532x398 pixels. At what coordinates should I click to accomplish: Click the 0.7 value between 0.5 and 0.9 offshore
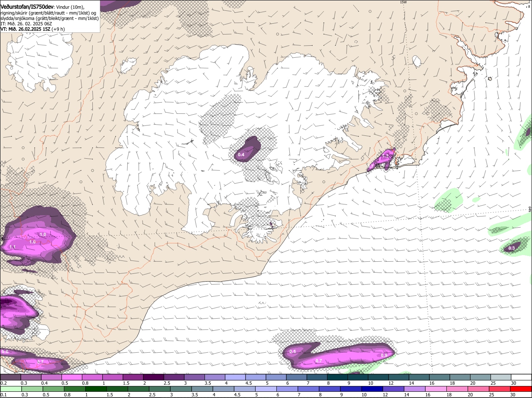coord(319,361)
